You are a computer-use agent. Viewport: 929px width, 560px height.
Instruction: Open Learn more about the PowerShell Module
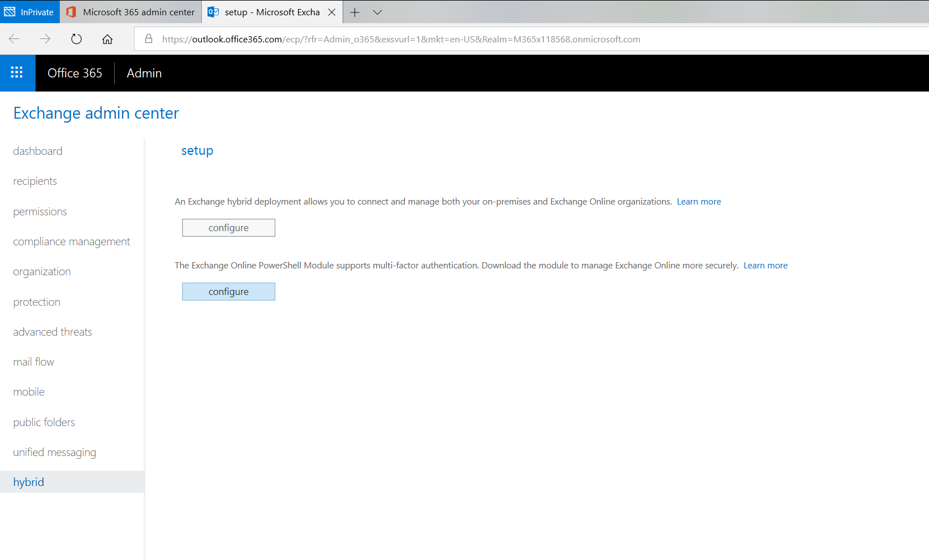point(765,265)
